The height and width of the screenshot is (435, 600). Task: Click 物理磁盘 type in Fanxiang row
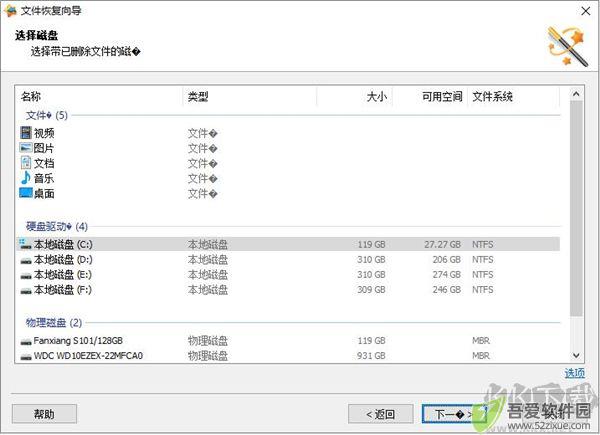point(208,341)
